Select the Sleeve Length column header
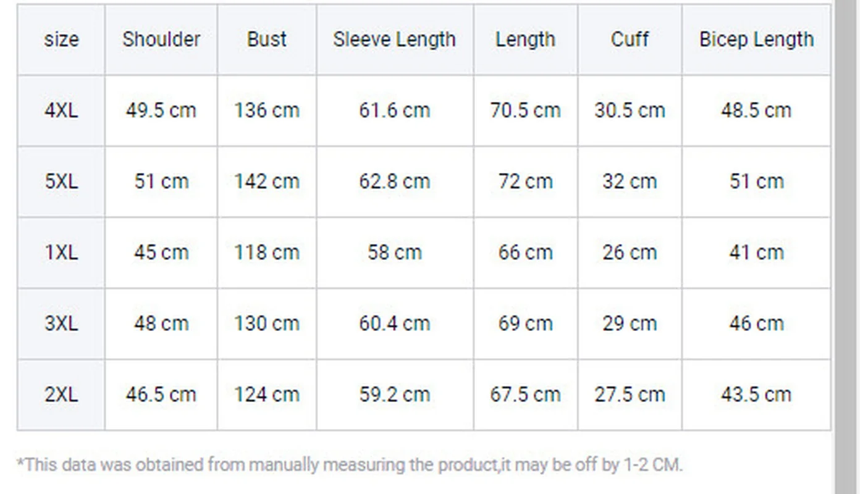 395,40
